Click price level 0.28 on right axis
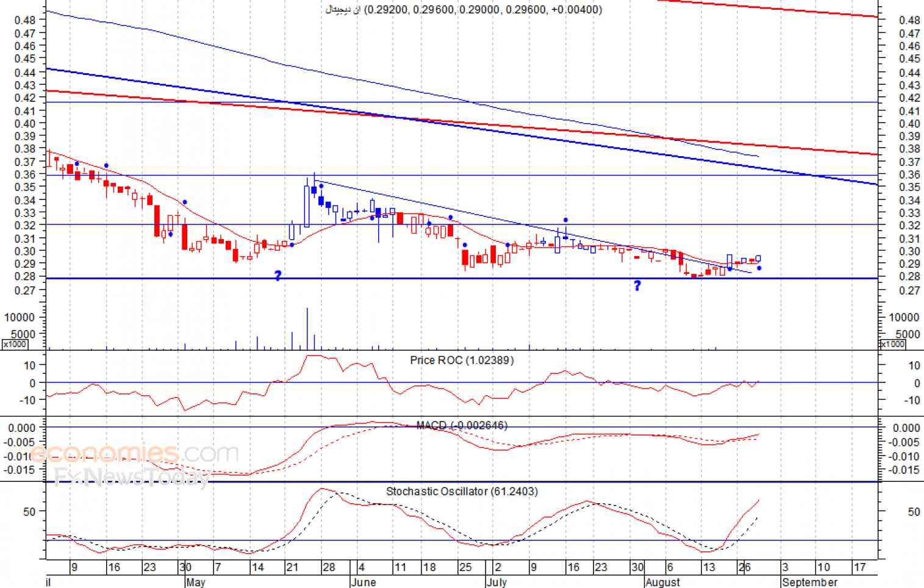This screenshot has width=924, height=588. click(909, 276)
